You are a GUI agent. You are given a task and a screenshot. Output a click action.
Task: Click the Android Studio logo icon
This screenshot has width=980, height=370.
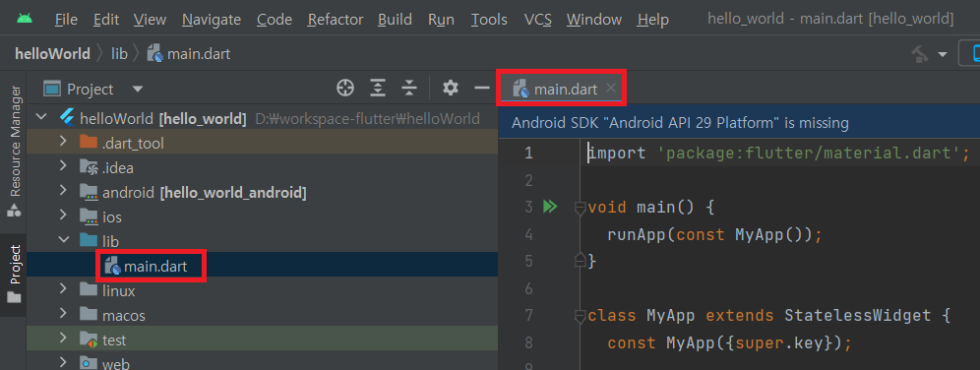click(x=25, y=20)
